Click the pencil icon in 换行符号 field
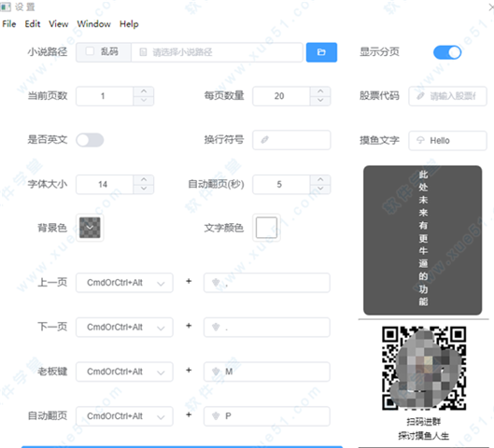Viewport: 494px width, 448px height. (x=264, y=140)
